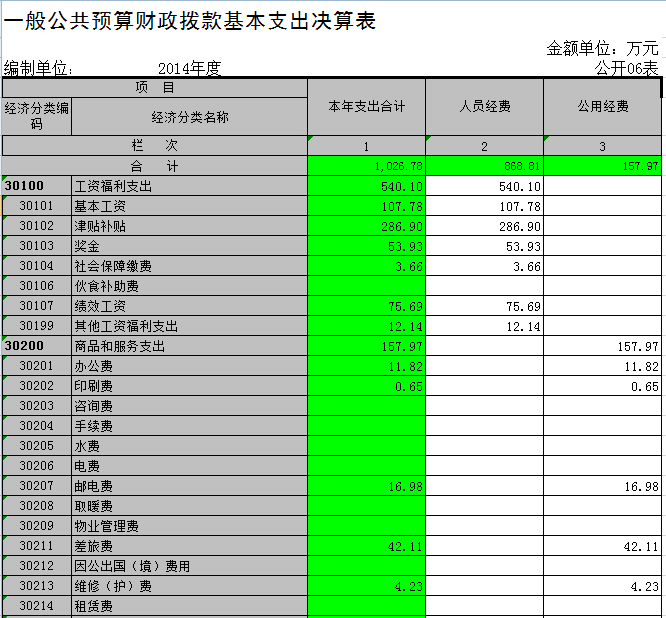This screenshot has width=666, height=618.
Task: Select the 社会保障缴费 cell
Action: point(189,266)
